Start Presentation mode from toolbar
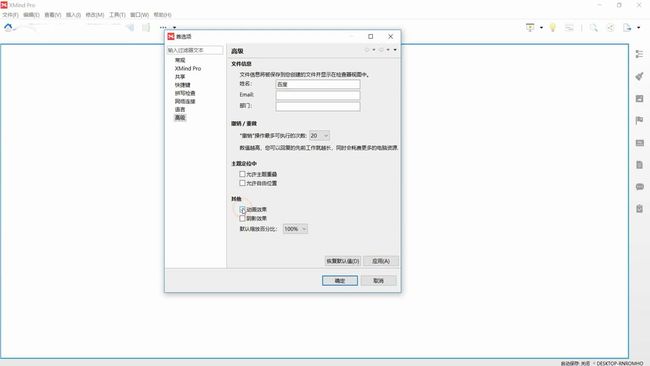The image size is (650, 366). (530, 27)
